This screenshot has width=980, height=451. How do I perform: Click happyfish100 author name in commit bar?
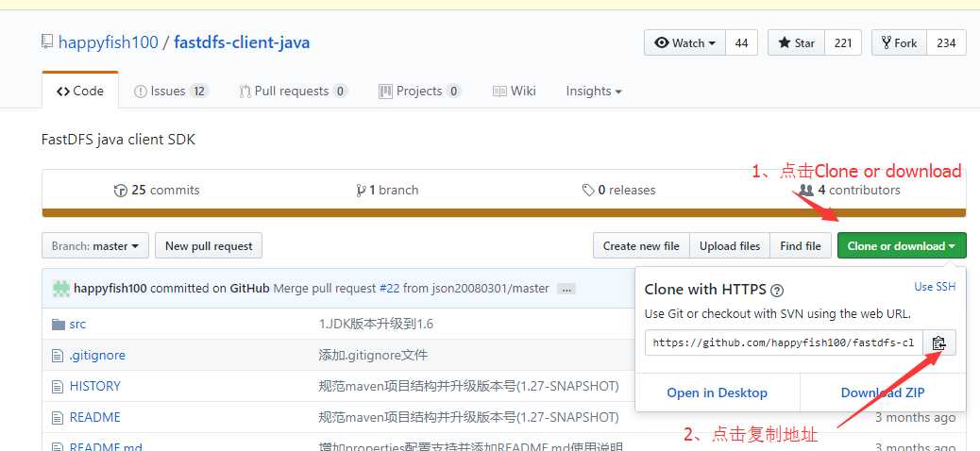[x=110, y=289]
